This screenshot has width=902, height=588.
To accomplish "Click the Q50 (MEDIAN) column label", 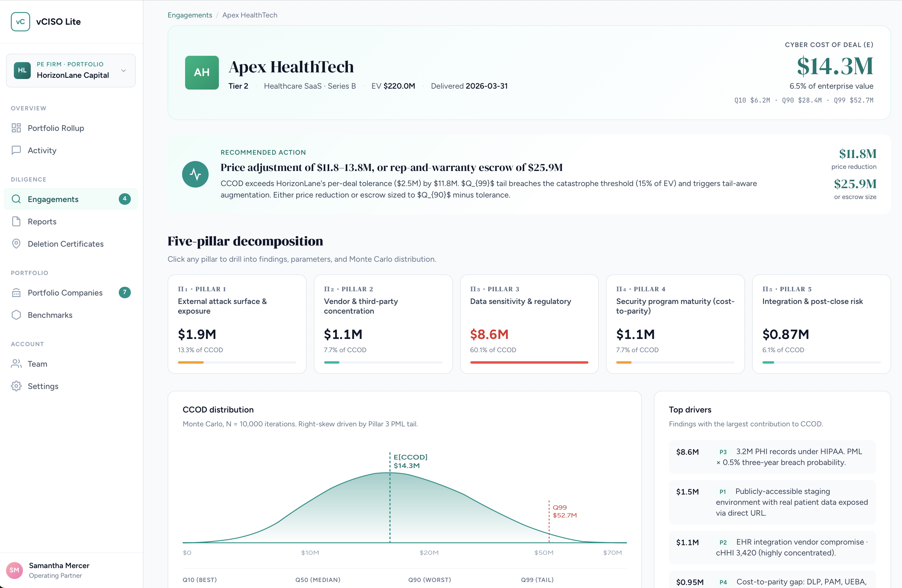I will coord(317,580).
